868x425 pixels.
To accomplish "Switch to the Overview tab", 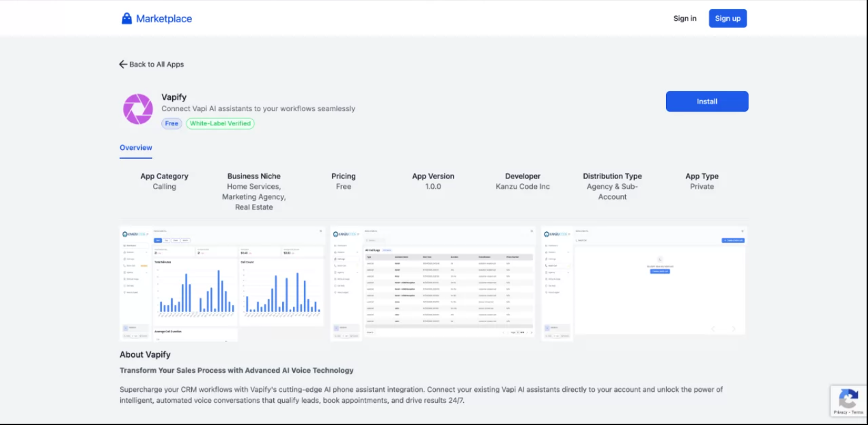I will pyautogui.click(x=135, y=147).
